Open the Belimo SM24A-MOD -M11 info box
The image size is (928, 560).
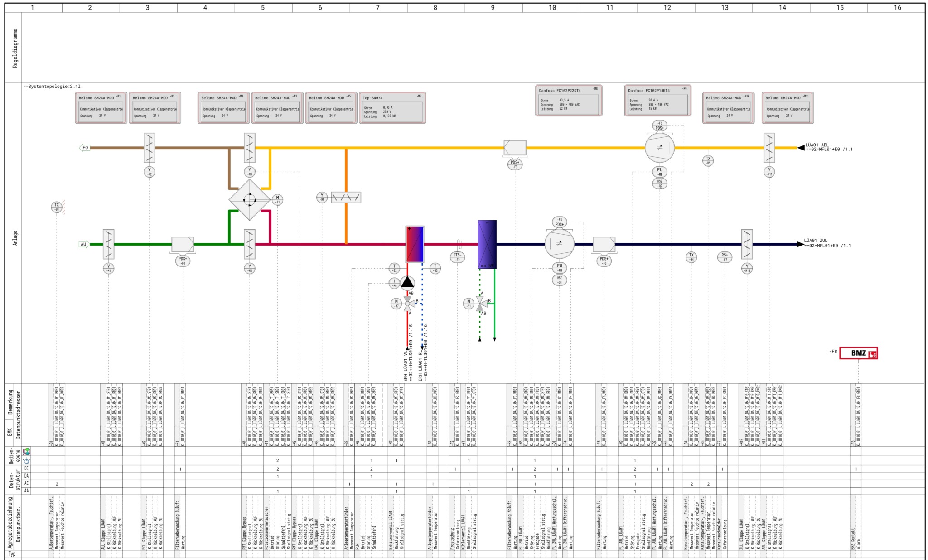(x=788, y=108)
